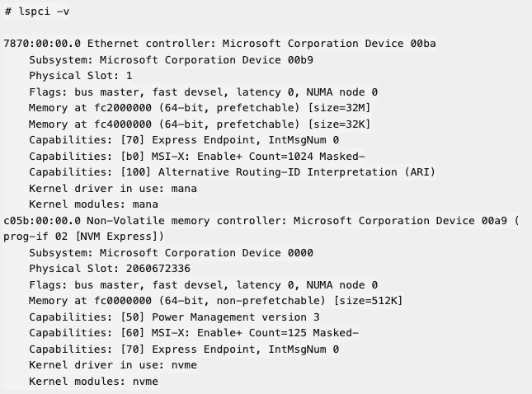Click the Kernel driver in use: mana line
The height and width of the screenshot is (394, 532).
pos(112,189)
